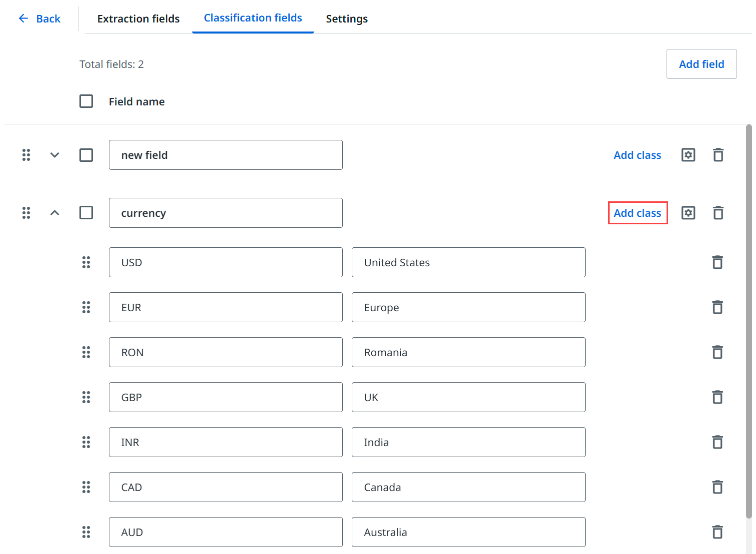Image resolution: width=756 pixels, height=554 pixels.
Task: Delete the new field row
Action: (718, 155)
